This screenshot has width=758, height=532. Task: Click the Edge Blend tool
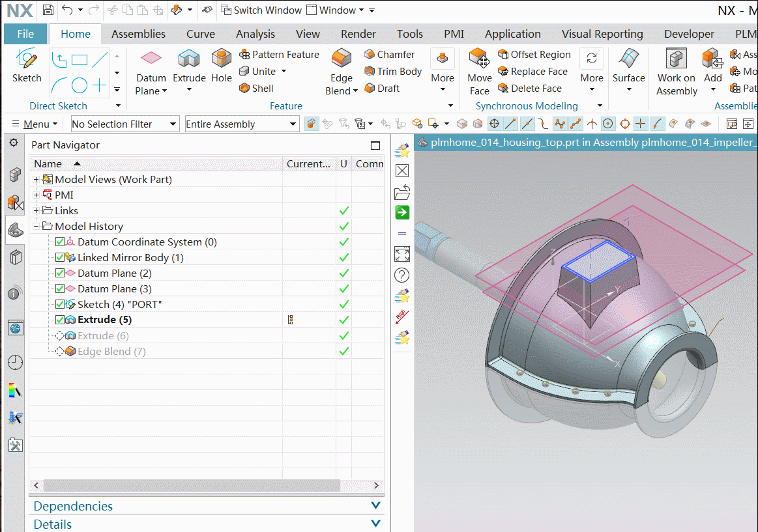point(342,72)
